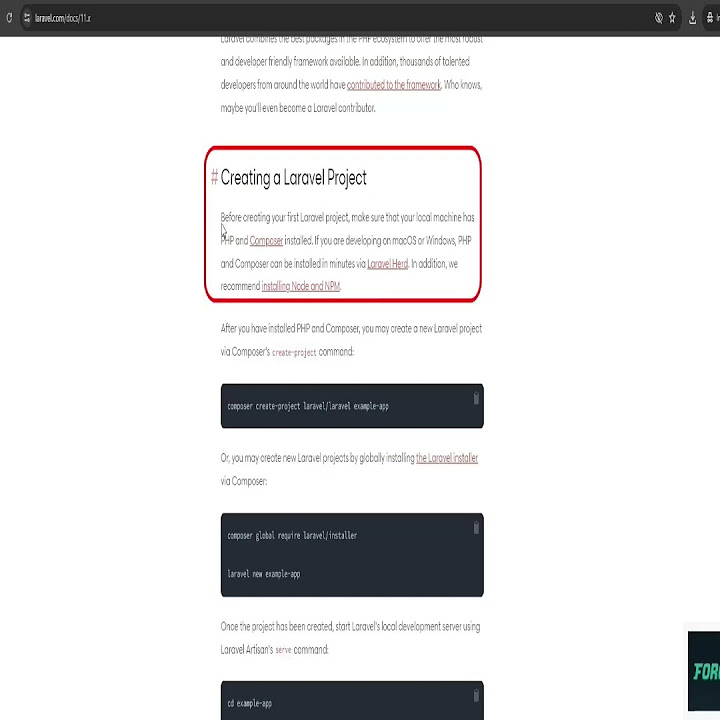
Task: Open the browser Downloads icon
Action: 692,18
